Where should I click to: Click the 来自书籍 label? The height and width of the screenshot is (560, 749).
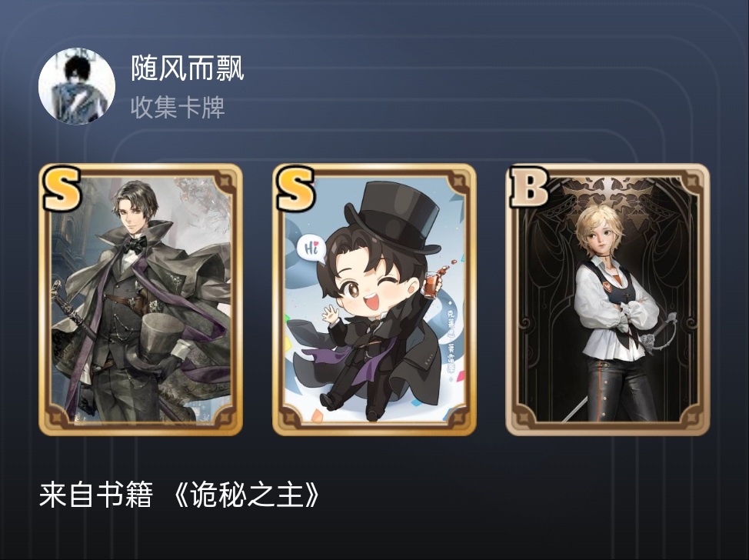95,494
